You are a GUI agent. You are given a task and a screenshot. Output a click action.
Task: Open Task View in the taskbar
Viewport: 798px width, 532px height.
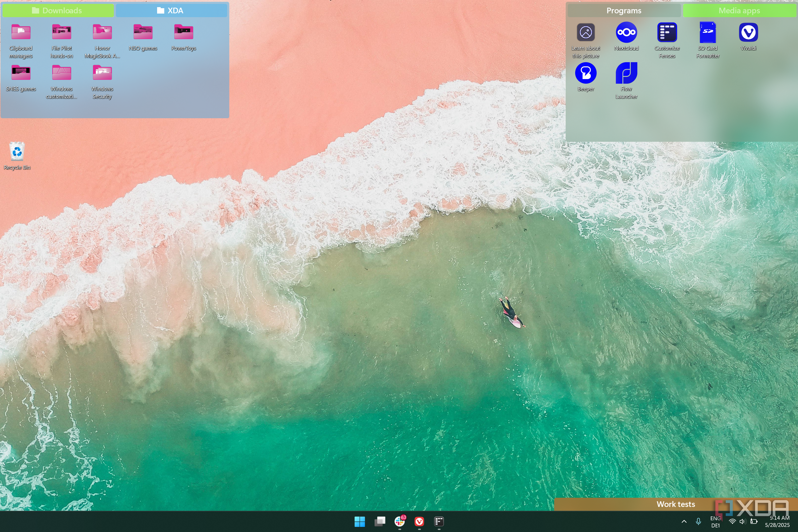coord(379,522)
